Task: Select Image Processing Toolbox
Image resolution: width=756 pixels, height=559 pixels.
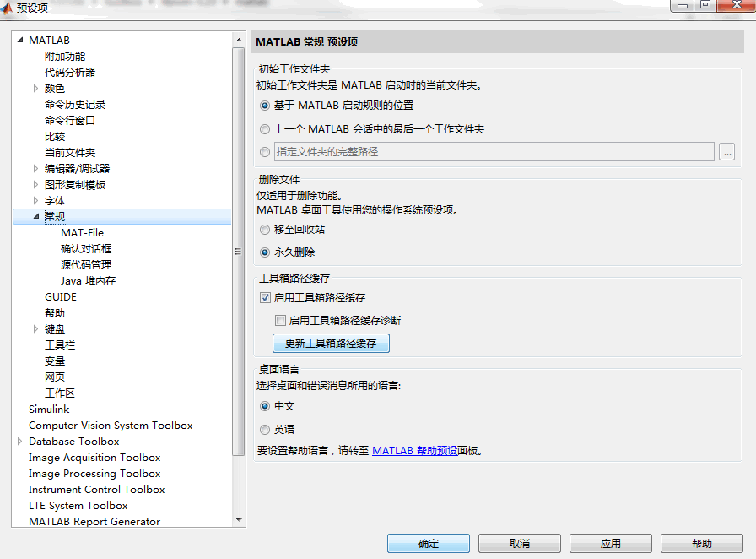Action: pyautogui.click(x=94, y=474)
